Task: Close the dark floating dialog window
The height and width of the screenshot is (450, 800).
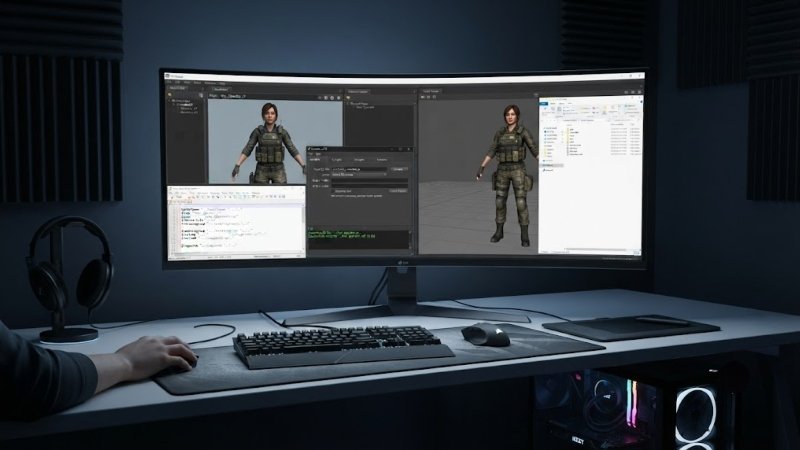Action: point(409,149)
